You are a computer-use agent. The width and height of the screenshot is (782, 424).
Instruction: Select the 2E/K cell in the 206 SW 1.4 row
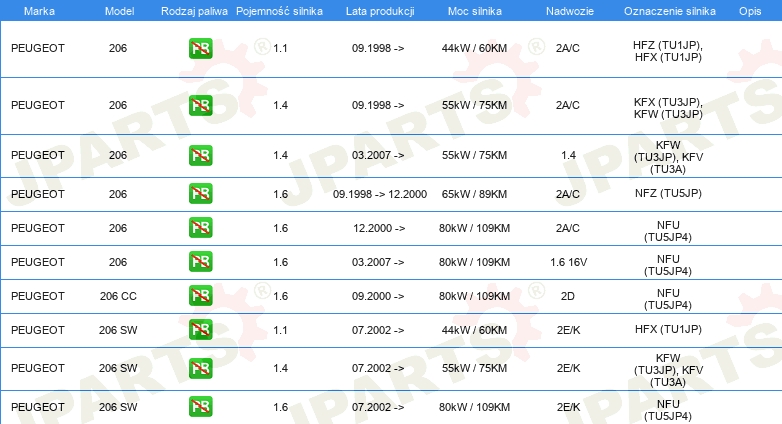click(569, 368)
